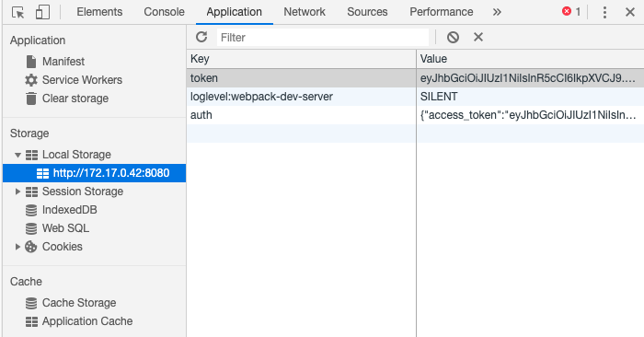The image size is (644, 337).
Task: Switch to the Console tab
Action: pos(164,12)
